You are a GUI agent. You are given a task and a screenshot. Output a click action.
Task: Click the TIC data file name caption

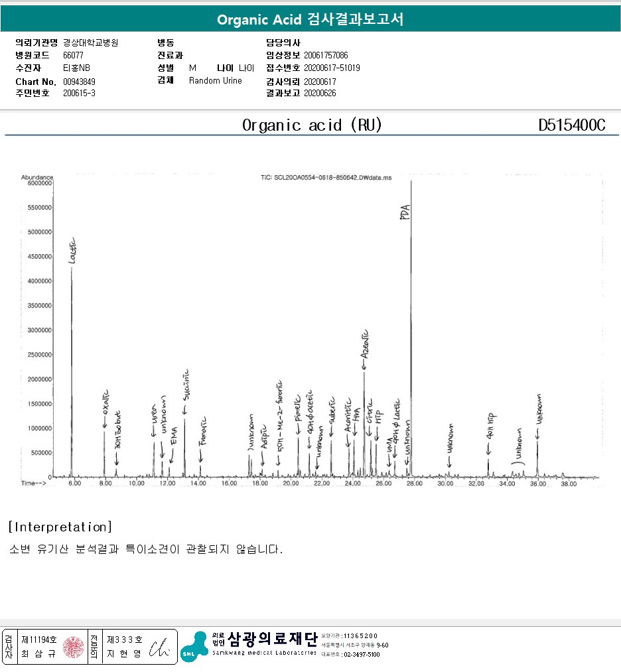pos(326,177)
